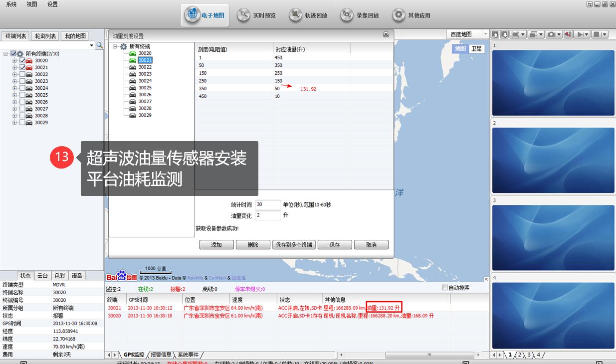Uncheck the checkbox for terminal 30020

[22, 61]
